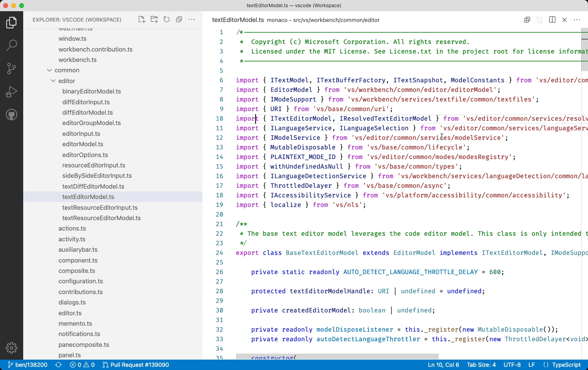Click the New File icon in Explorer
The image size is (588, 370).
142,20
